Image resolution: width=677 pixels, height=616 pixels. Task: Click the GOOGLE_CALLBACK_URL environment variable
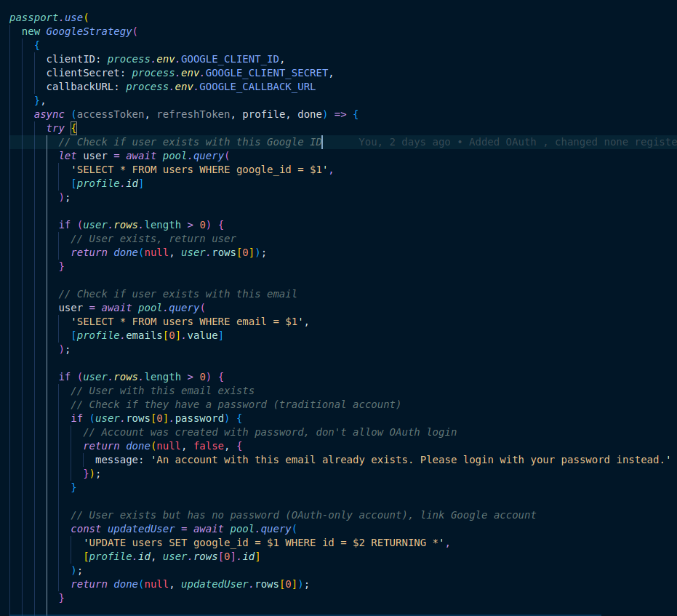[257, 87]
